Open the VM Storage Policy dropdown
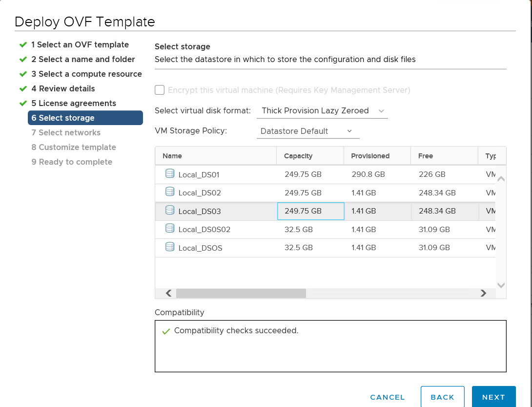This screenshot has width=532, height=407. [x=307, y=131]
